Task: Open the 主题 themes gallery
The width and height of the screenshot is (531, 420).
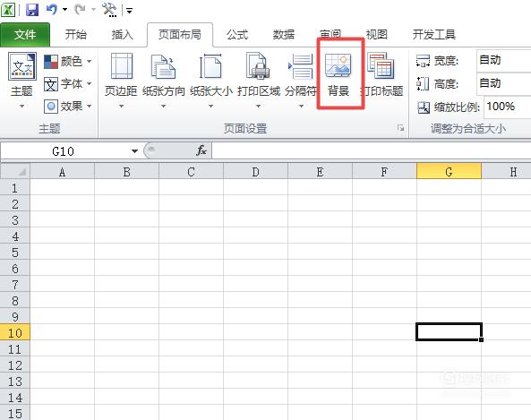Action: pos(21,81)
